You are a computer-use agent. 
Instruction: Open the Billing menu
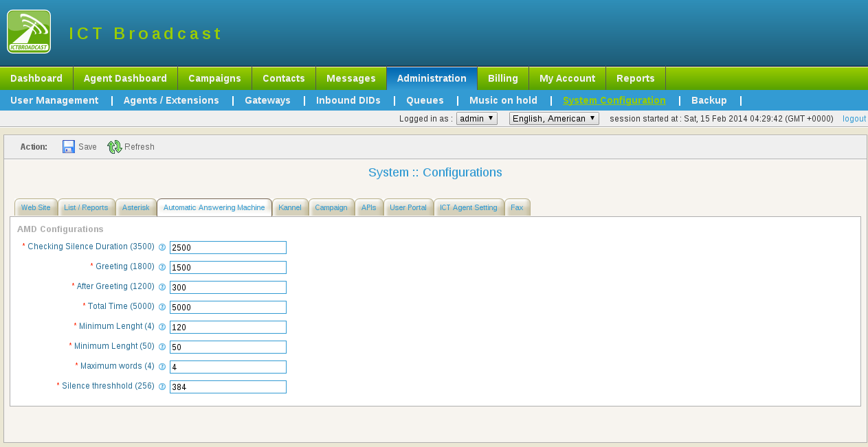tap(503, 78)
